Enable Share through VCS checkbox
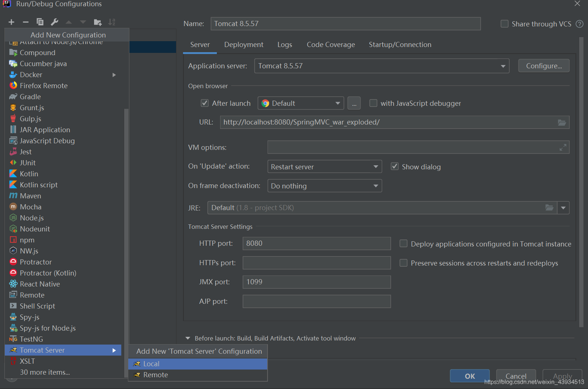This screenshot has width=588, height=389. pyautogui.click(x=505, y=24)
